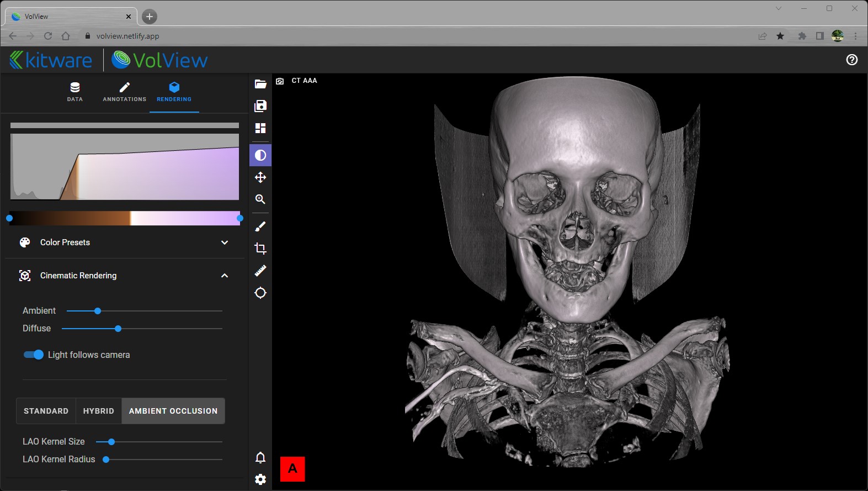
Task: Adjust the LAO Kernel Radius slider
Action: click(x=162, y=460)
